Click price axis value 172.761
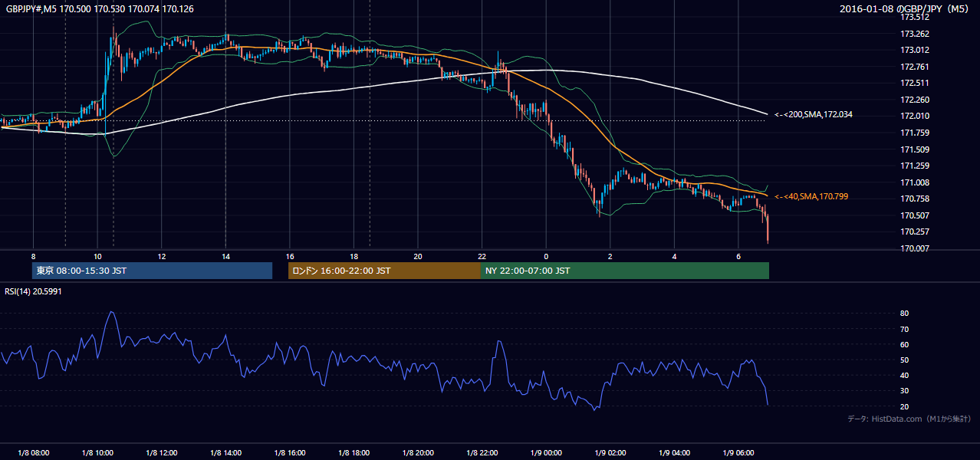980x460 pixels. click(916, 67)
